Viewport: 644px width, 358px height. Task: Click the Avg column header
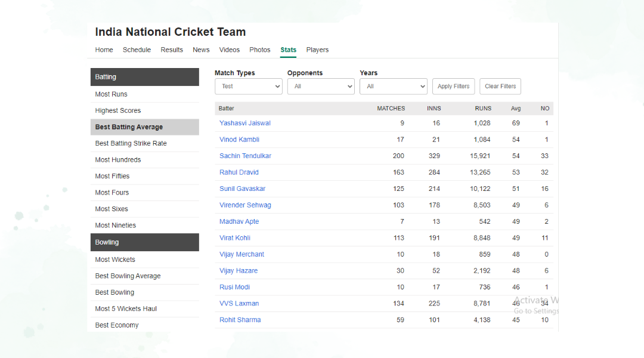tap(516, 109)
